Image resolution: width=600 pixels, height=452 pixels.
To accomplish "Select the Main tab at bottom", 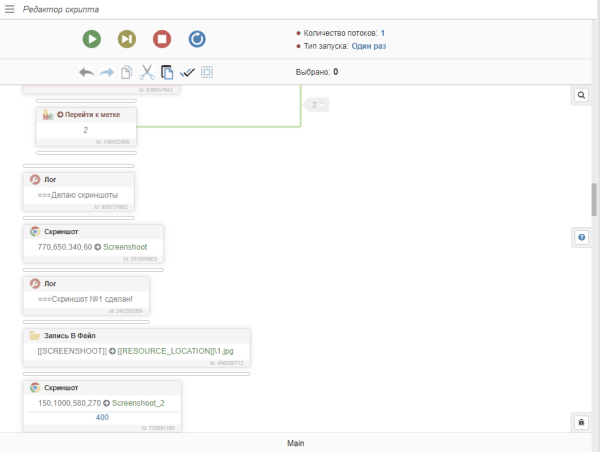I will (x=295, y=442).
